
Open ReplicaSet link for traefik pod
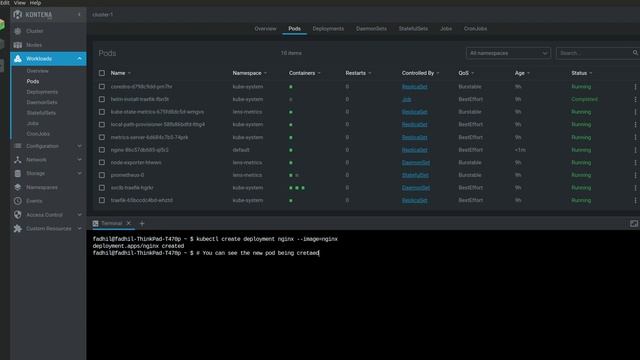[415, 200]
